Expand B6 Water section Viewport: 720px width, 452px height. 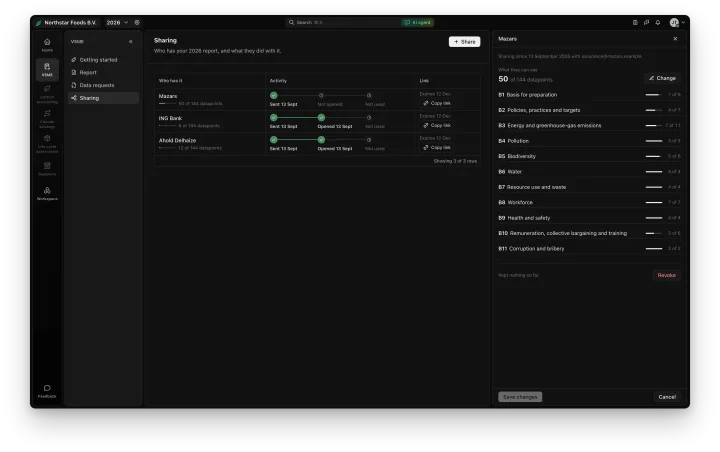(x=589, y=172)
